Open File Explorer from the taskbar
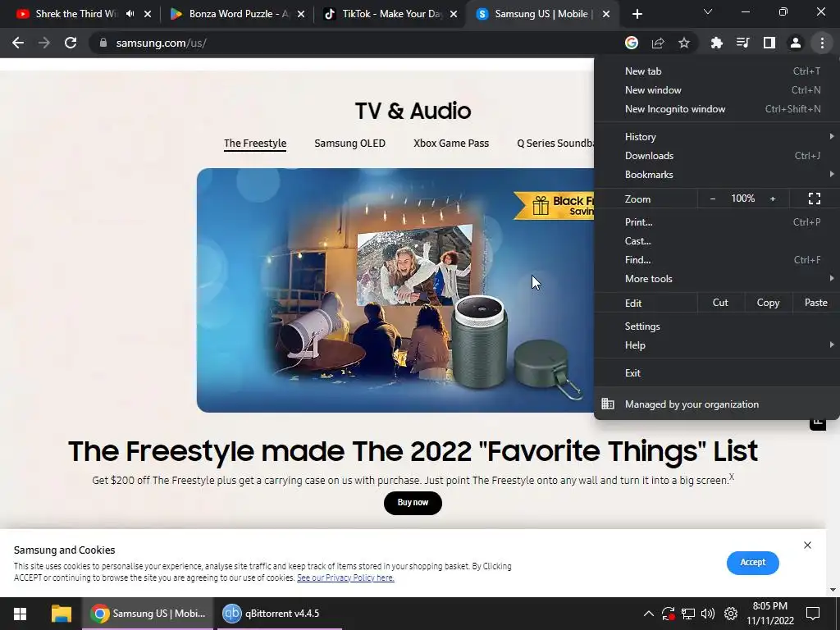840x630 pixels. pos(61,614)
